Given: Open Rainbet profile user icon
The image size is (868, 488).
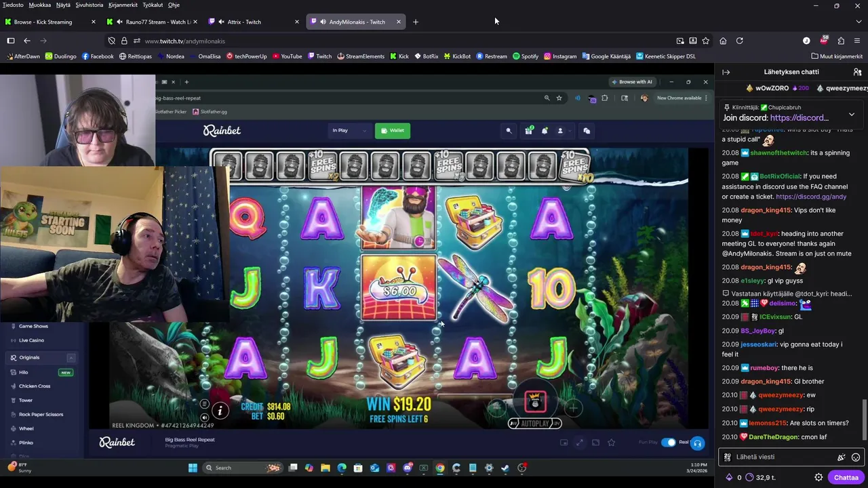Looking at the screenshot, I should click(560, 131).
